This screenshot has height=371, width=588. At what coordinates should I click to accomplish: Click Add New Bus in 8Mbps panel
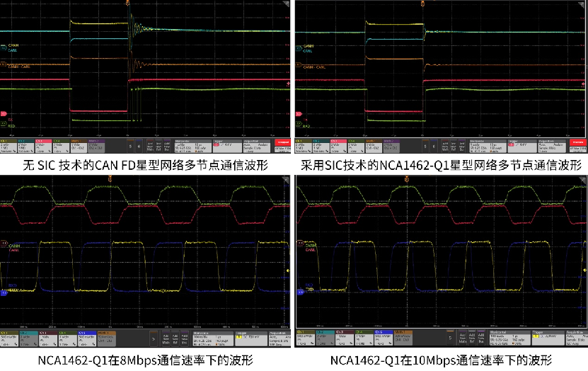[x=185, y=338]
